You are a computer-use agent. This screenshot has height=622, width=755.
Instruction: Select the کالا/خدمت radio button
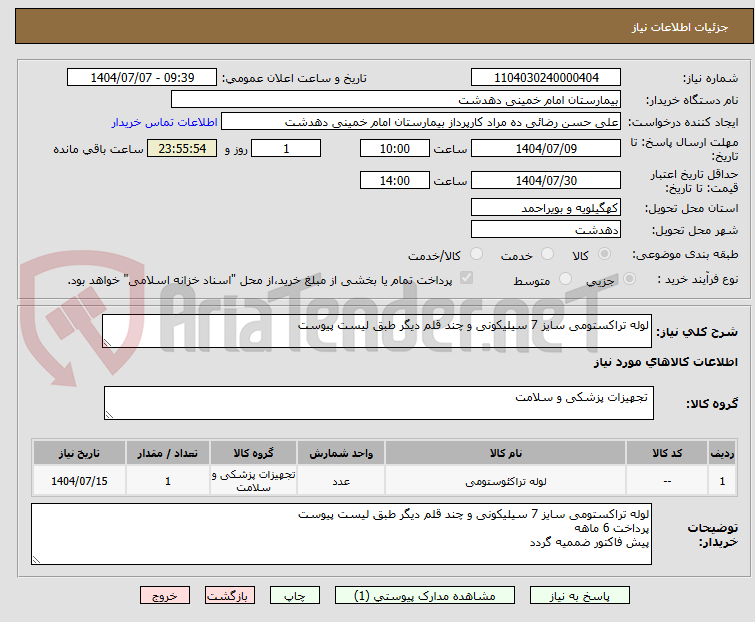pos(476,254)
